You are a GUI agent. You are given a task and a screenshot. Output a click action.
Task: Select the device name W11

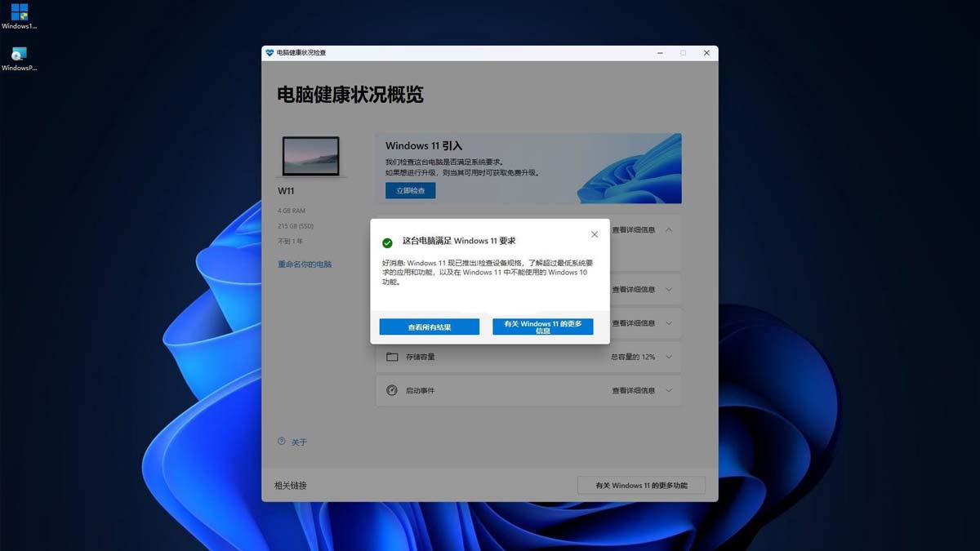pos(286,191)
